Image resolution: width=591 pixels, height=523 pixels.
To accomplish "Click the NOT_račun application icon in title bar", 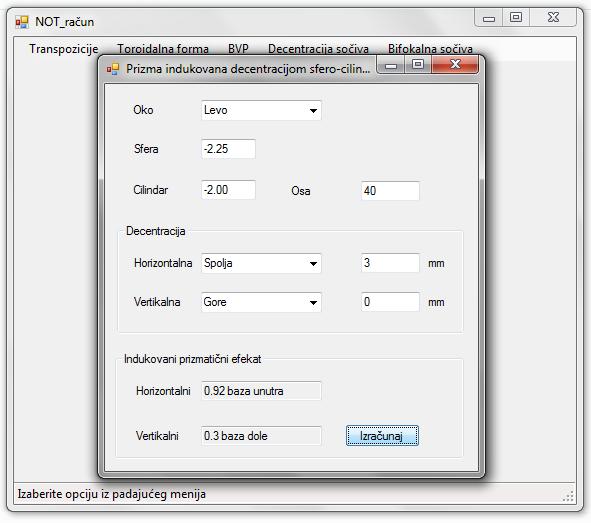I will (22, 22).
